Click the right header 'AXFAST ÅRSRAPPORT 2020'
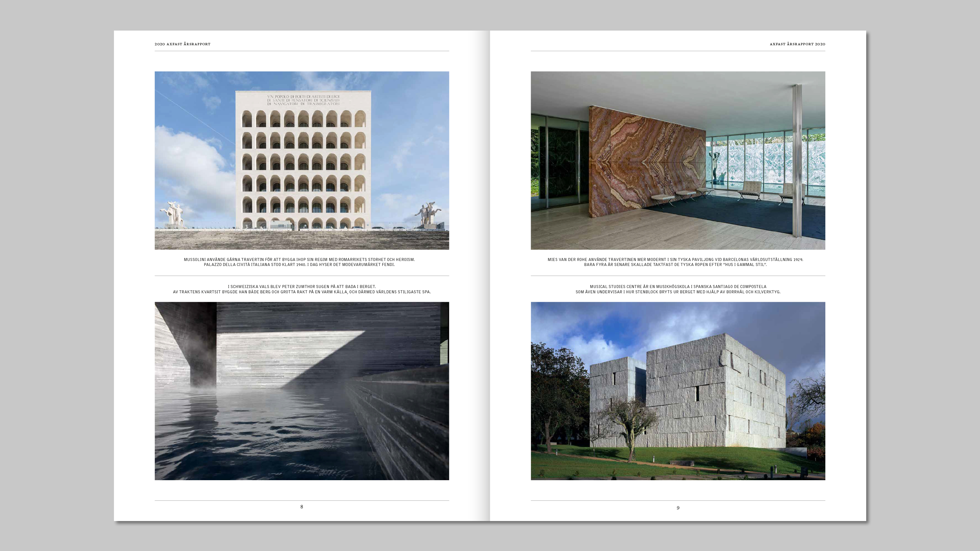980x551 pixels. 797,44
